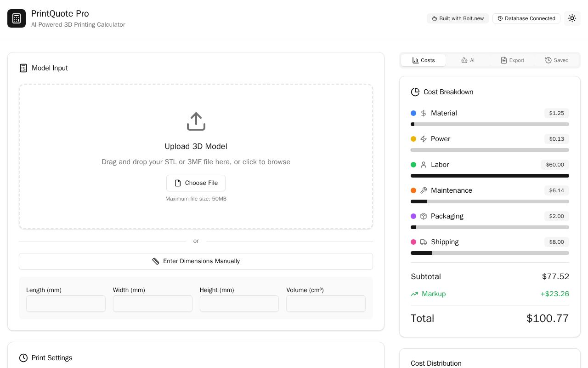The height and width of the screenshot is (368, 588).
Task: Click the Choose File button
Action: click(x=196, y=183)
